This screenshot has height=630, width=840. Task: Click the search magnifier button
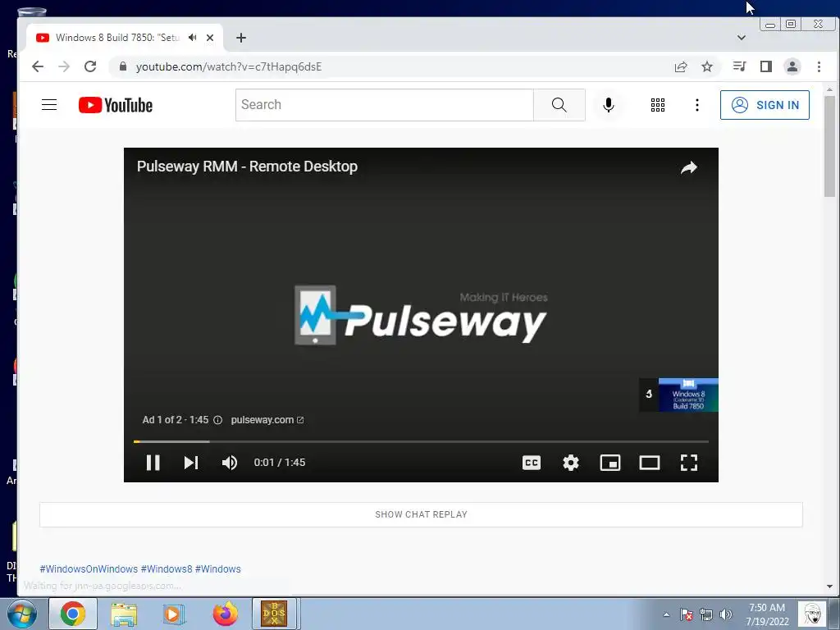559,105
